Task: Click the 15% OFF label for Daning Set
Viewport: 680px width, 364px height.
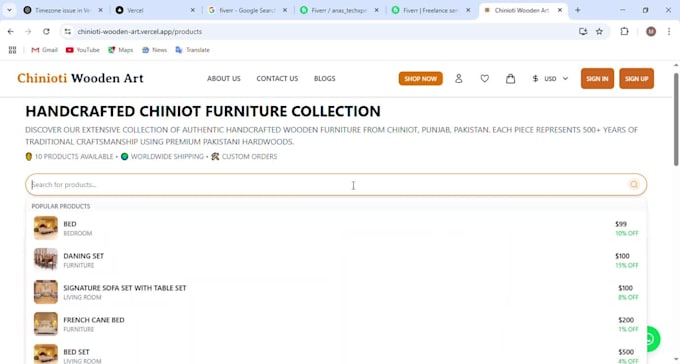Action: (627, 265)
